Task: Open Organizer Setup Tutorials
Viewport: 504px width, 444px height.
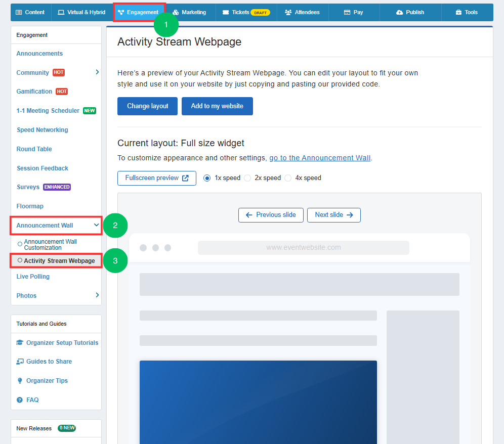Action: (x=62, y=343)
